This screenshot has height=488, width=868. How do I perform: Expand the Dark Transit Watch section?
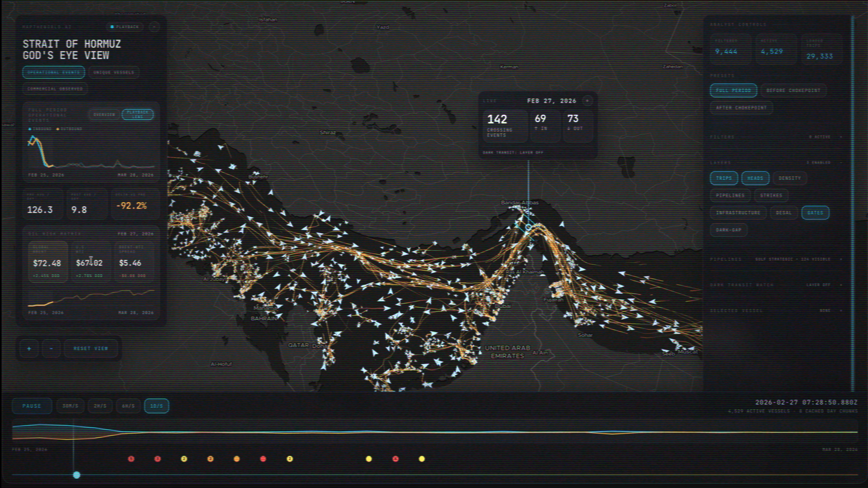841,285
